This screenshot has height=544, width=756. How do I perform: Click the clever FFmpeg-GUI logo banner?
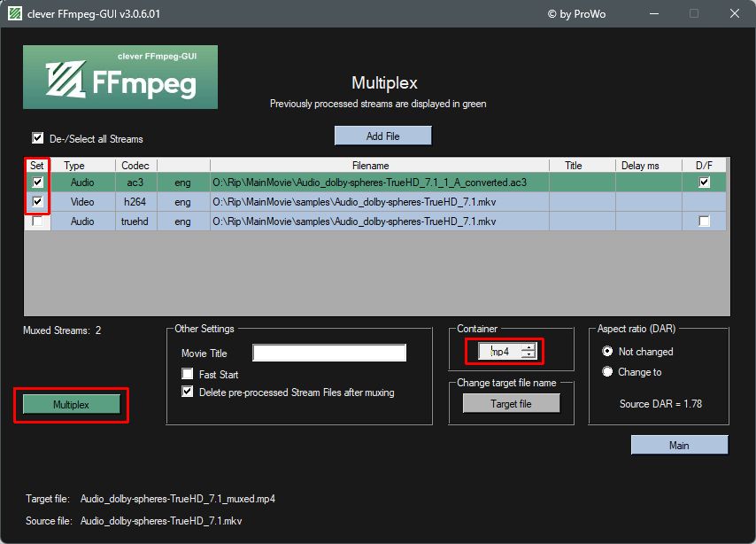tap(120, 77)
